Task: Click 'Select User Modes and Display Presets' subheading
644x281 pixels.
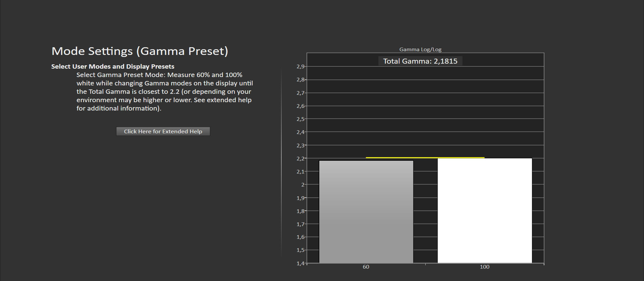Action: tap(113, 66)
